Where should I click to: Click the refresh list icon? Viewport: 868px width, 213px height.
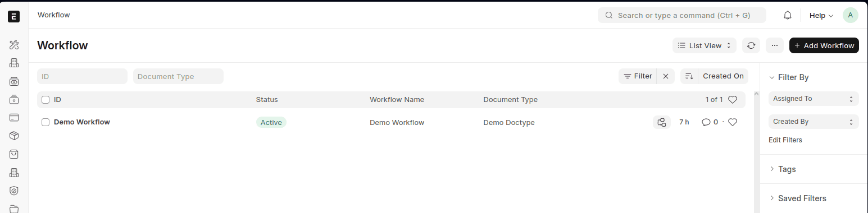(751, 45)
